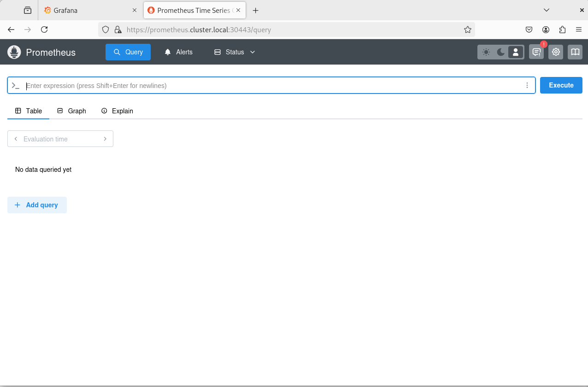Open documentation book icon
The width and height of the screenshot is (588, 387).
pyautogui.click(x=575, y=52)
